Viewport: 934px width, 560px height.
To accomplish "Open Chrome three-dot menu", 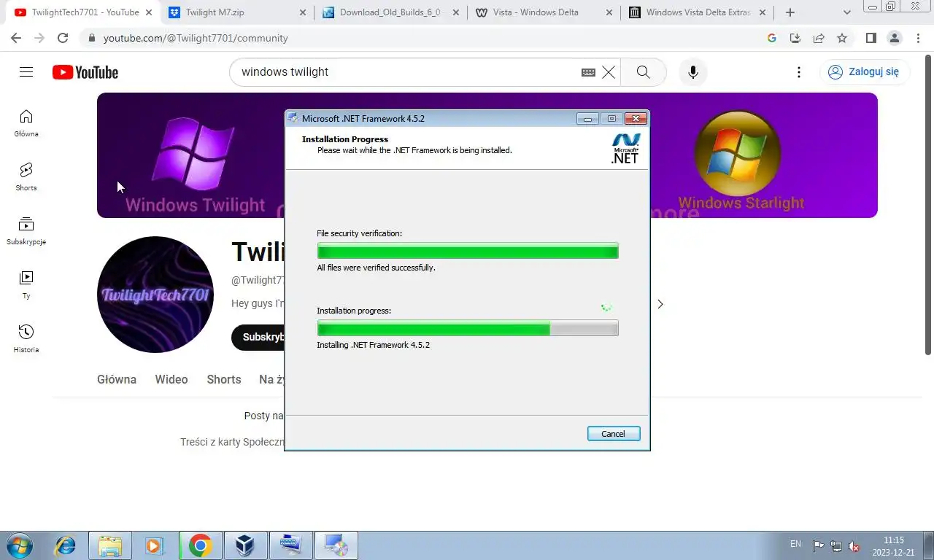I will [917, 38].
